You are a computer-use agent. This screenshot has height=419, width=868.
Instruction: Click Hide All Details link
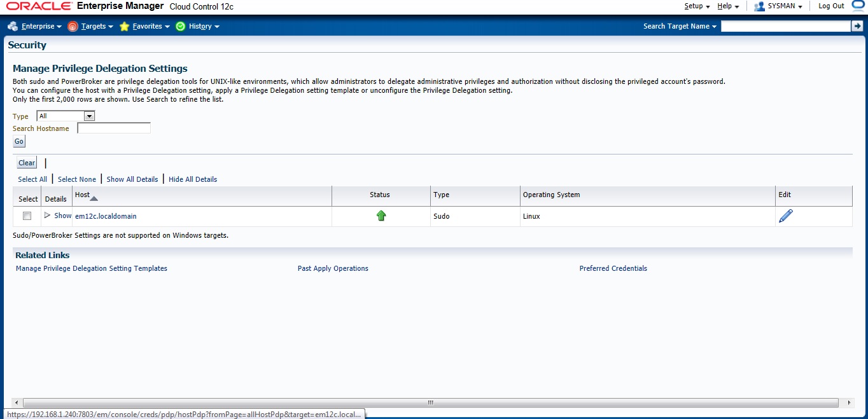(193, 179)
